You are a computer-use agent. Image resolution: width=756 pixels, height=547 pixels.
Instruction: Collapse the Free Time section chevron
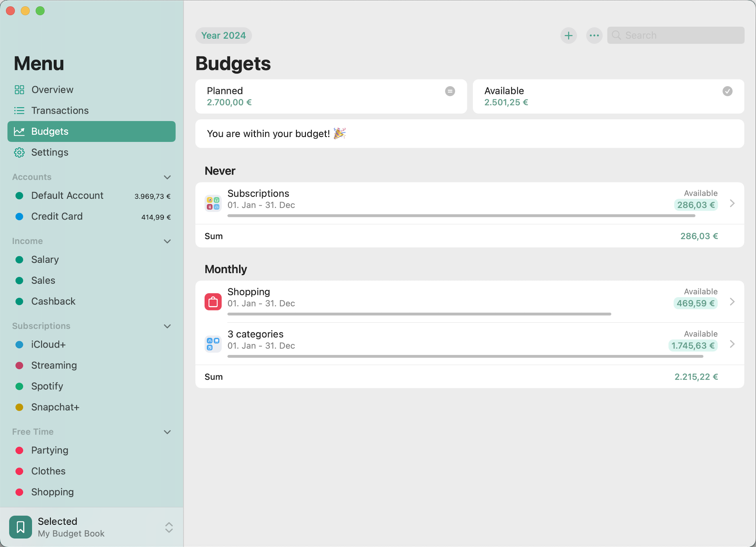[167, 432]
